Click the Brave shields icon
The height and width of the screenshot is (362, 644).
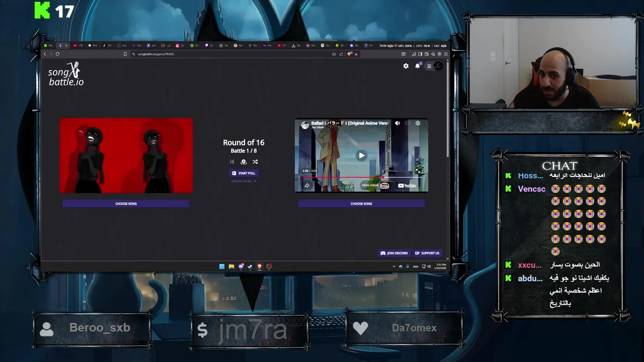[350, 54]
